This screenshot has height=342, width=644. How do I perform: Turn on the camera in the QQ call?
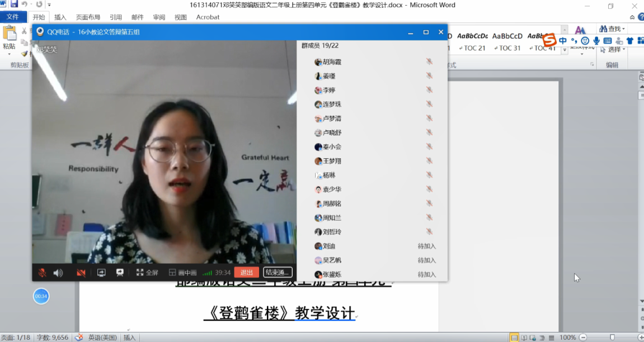(81, 273)
